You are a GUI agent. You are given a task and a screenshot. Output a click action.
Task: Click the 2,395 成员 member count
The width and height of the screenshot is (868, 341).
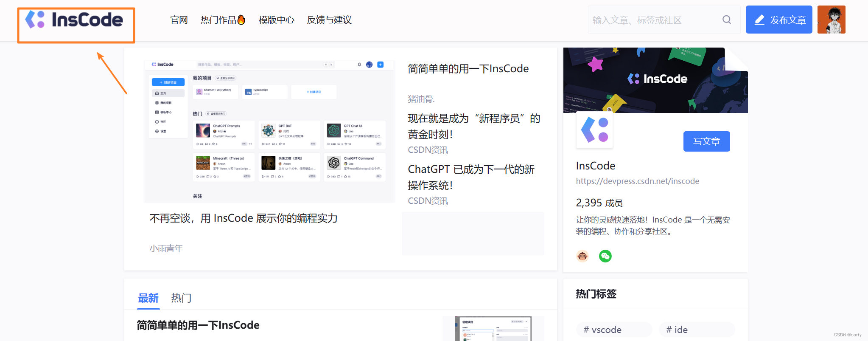click(599, 203)
